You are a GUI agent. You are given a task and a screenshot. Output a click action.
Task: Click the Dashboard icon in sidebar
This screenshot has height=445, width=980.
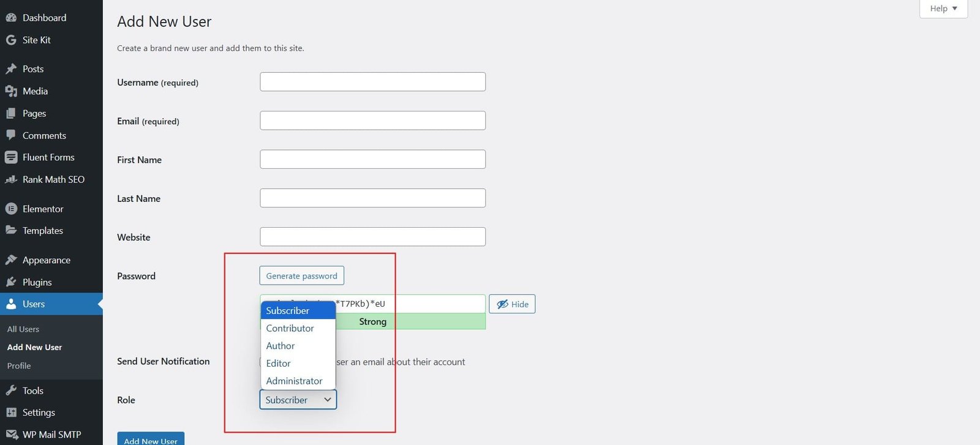coord(11,18)
